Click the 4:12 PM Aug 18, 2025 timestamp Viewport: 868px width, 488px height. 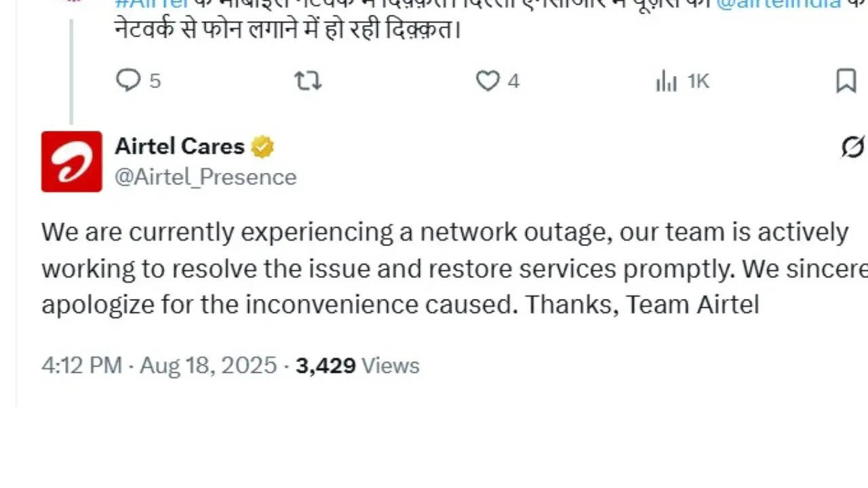[x=159, y=365]
